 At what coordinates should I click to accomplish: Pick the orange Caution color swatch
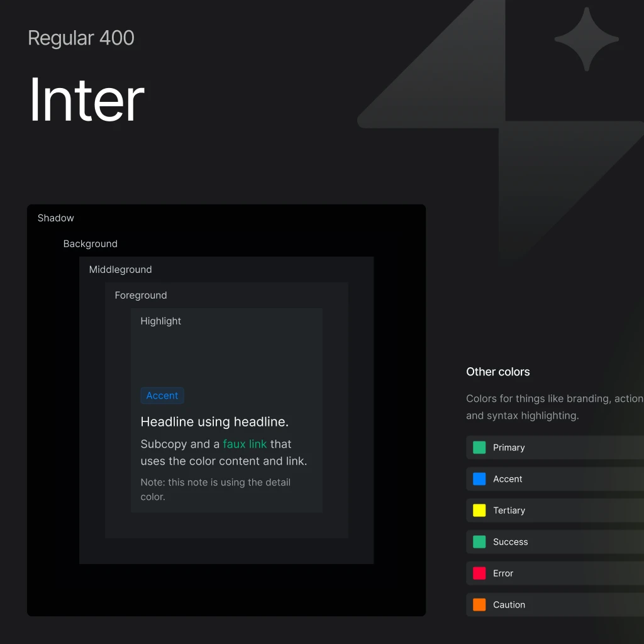coord(479,605)
